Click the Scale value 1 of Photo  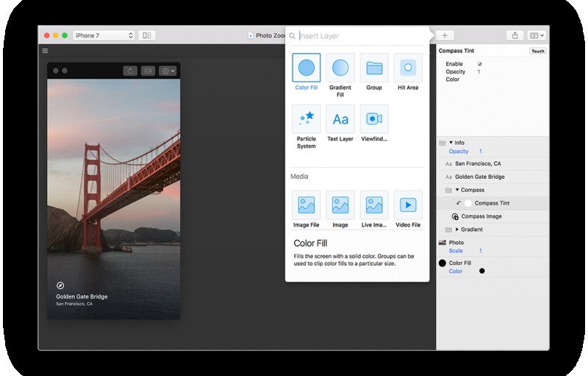point(481,251)
